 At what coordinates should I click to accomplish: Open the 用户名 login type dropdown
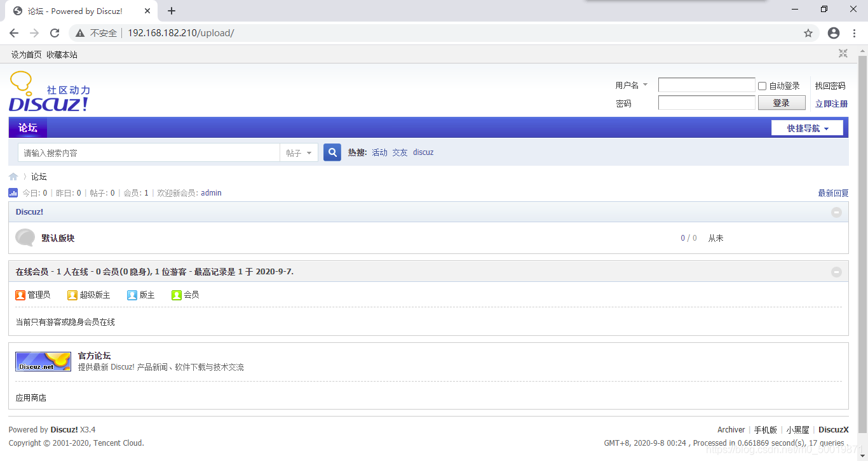point(632,85)
